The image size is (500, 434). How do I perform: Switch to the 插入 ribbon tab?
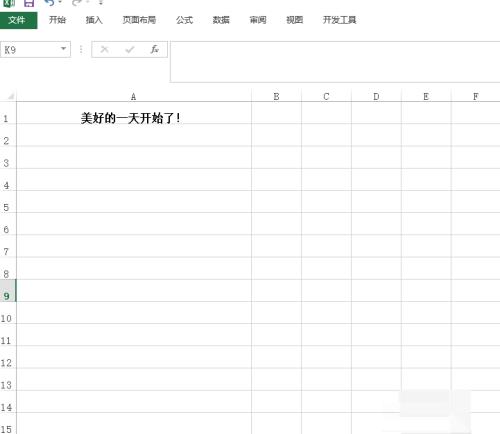pos(94,20)
